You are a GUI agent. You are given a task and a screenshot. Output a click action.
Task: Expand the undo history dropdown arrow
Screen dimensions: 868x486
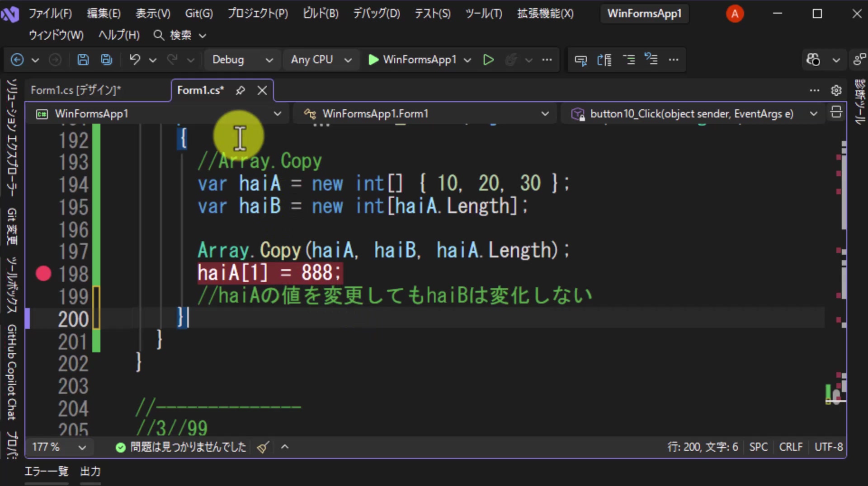point(153,60)
